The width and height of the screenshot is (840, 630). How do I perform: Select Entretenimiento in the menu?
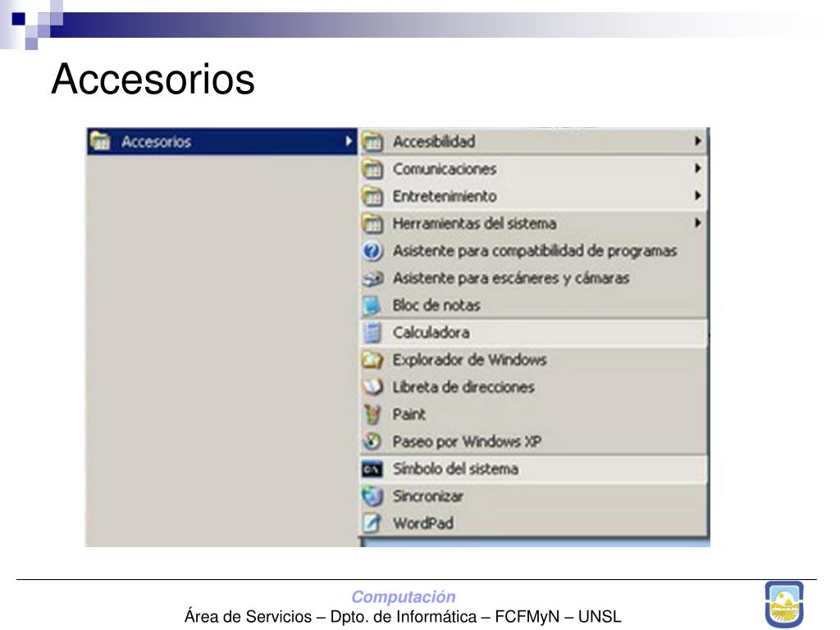click(x=533, y=196)
